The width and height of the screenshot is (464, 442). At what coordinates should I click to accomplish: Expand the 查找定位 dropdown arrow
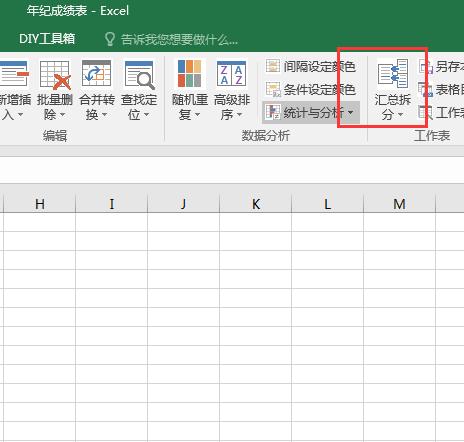pyautogui.click(x=147, y=114)
